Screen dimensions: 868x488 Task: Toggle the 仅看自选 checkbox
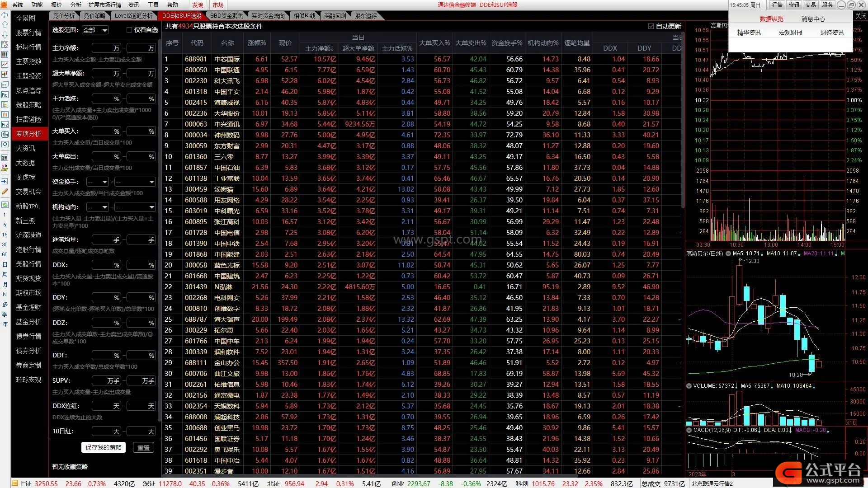coord(129,30)
